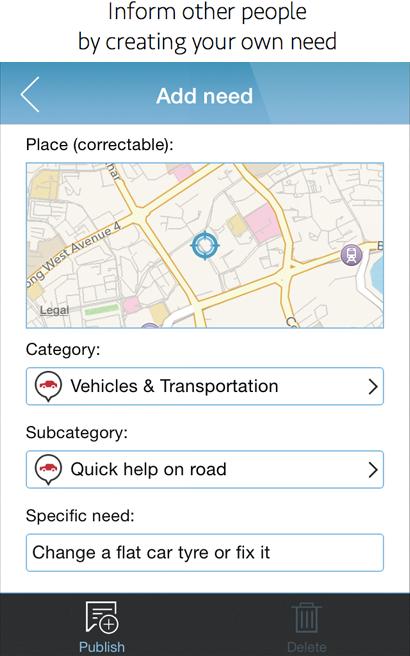
Task: Tap the back arrow in header
Action: tap(30, 94)
